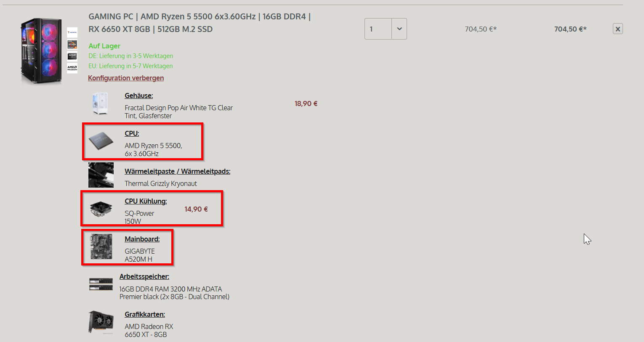Image resolution: width=644 pixels, height=342 pixels.
Task: Click the Grafikkarten heading
Action: (145, 314)
